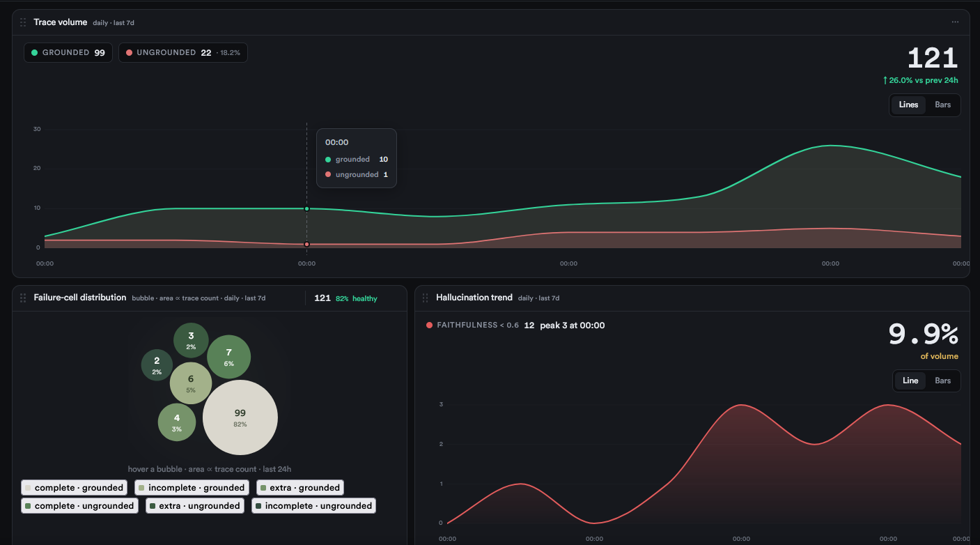Select Line view in Hallucination trend

click(x=910, y=381)
